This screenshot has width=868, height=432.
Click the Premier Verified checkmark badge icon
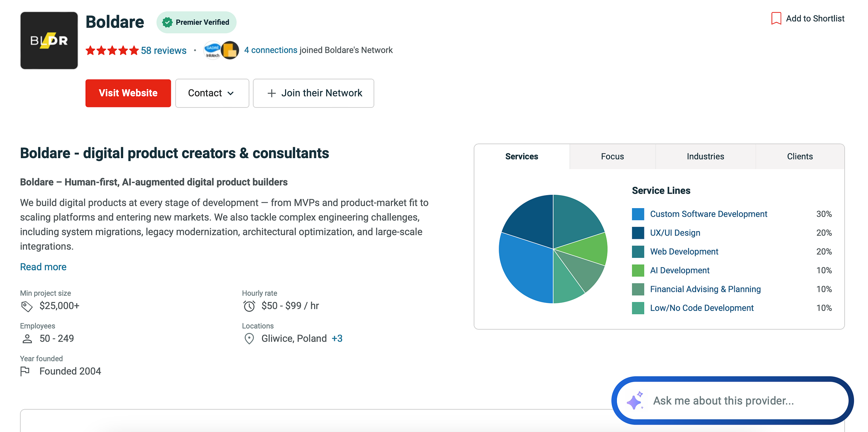point(168,22)
